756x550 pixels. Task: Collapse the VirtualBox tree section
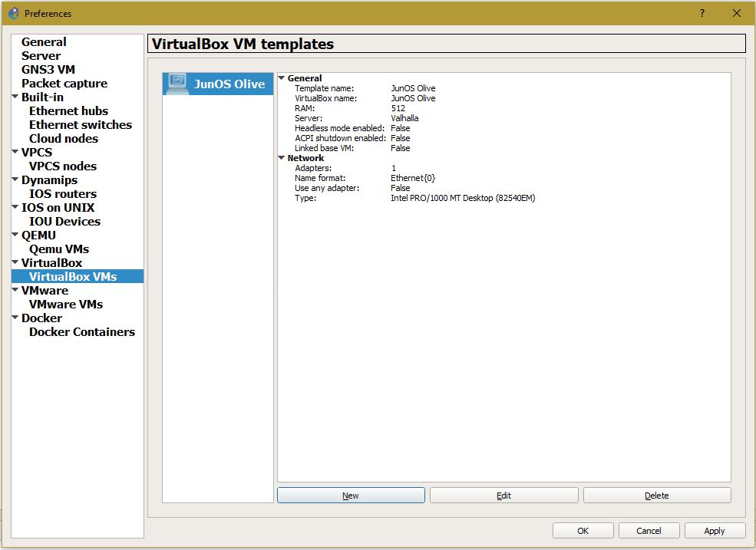click(x=15, y=262)
